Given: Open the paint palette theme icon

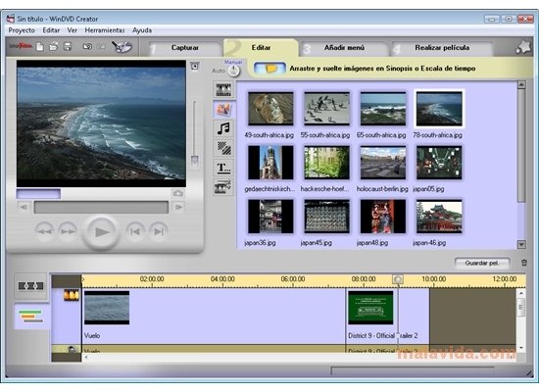Looking at the screenshot, I should pyautogui.click(x=122, y=47).
